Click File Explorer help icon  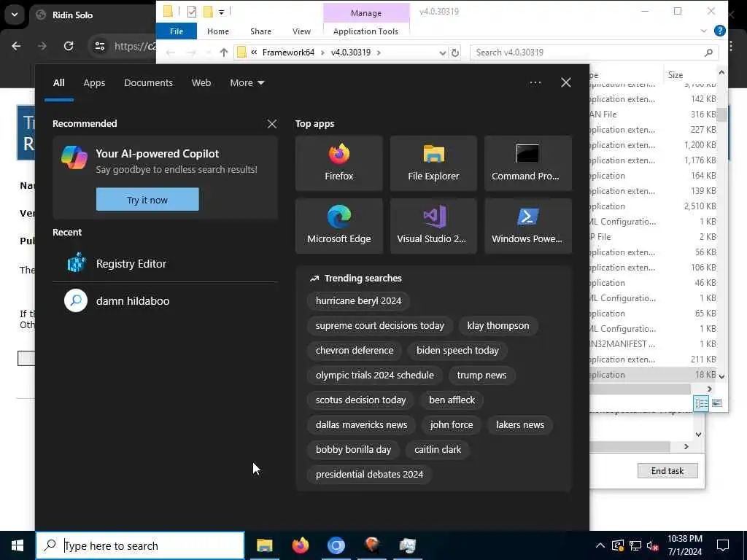720,31
